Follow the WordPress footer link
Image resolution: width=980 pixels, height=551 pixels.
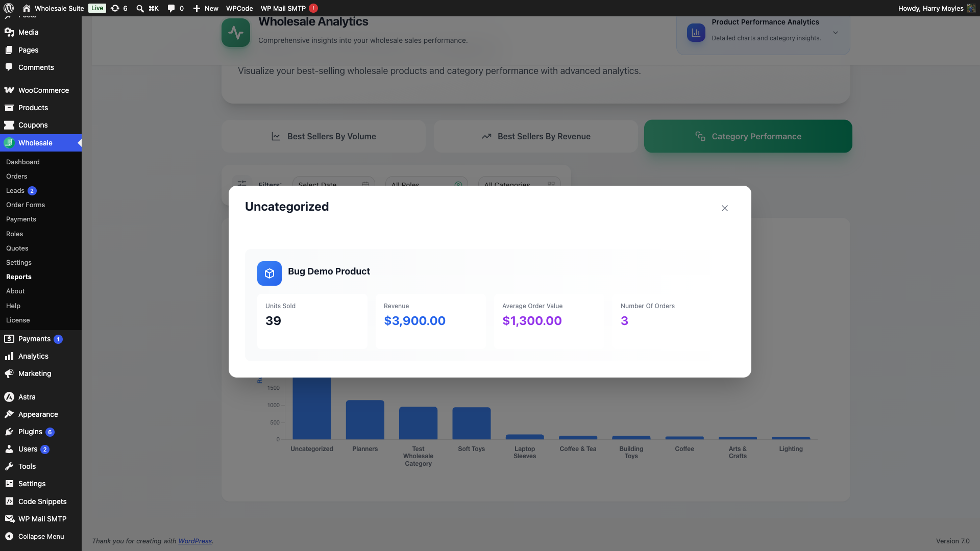click(x=195, y=541)
